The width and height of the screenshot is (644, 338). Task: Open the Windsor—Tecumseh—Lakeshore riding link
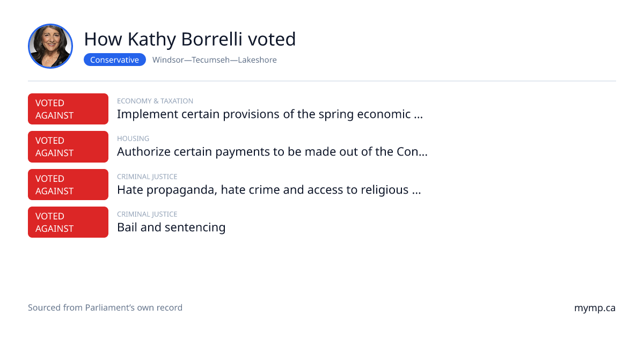(215, 60)
